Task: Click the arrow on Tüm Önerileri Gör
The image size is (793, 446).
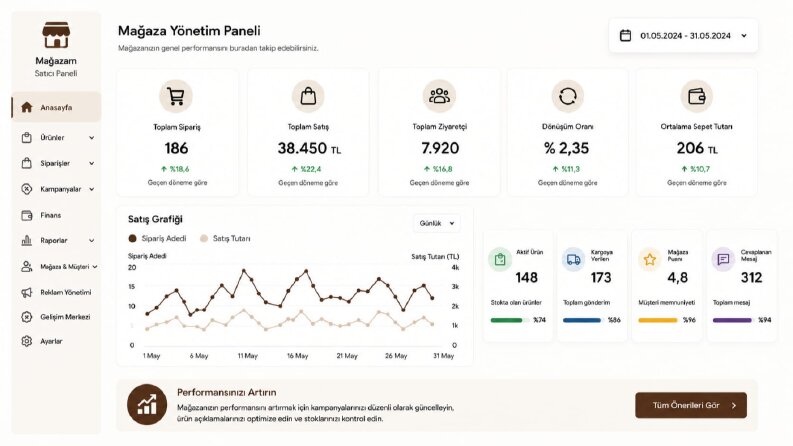Action: [x=734, y=405]
